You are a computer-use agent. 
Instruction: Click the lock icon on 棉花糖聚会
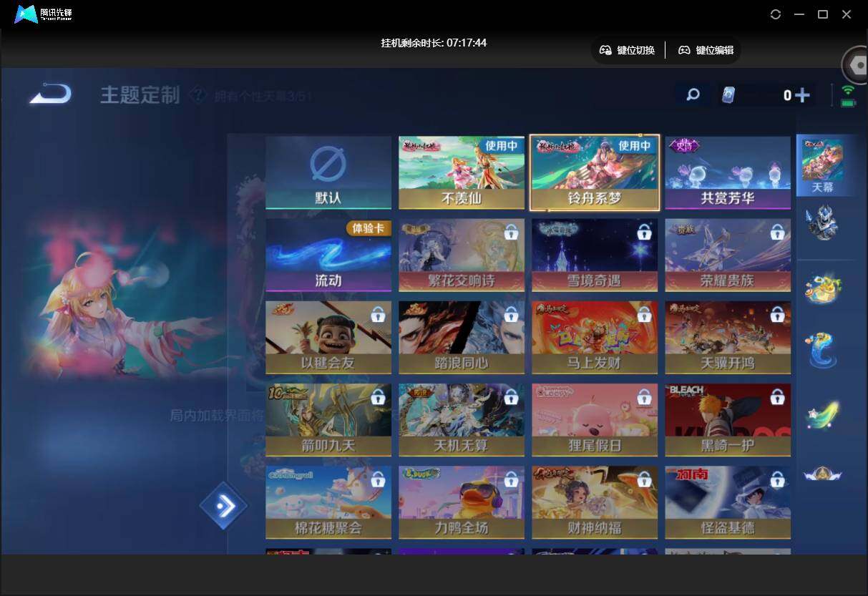coord(378,479)
